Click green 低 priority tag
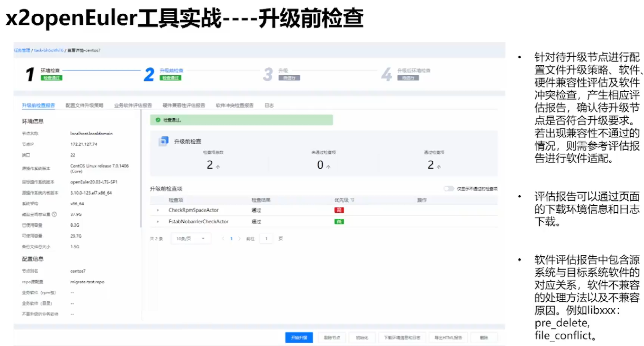 [339, 222]
